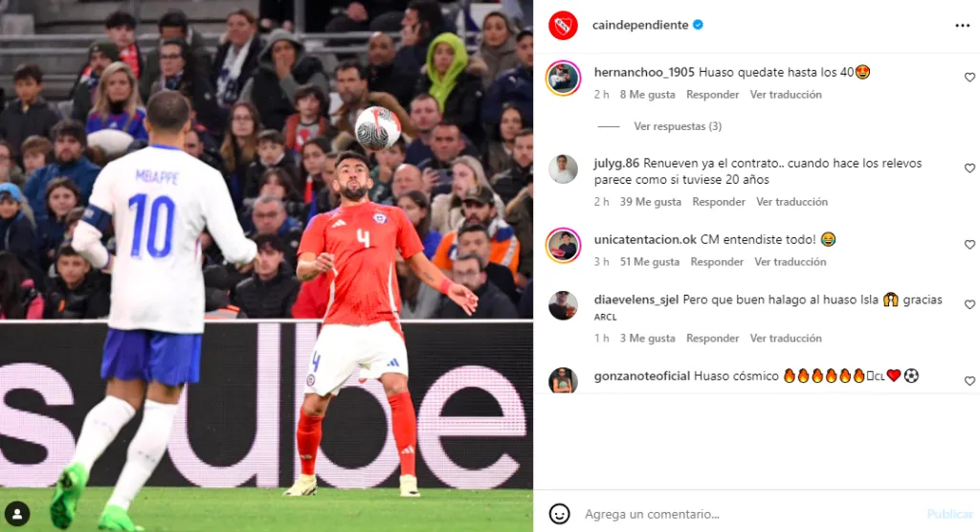
Task: Click the caindependiente profile logo
Action: [563, 26]
